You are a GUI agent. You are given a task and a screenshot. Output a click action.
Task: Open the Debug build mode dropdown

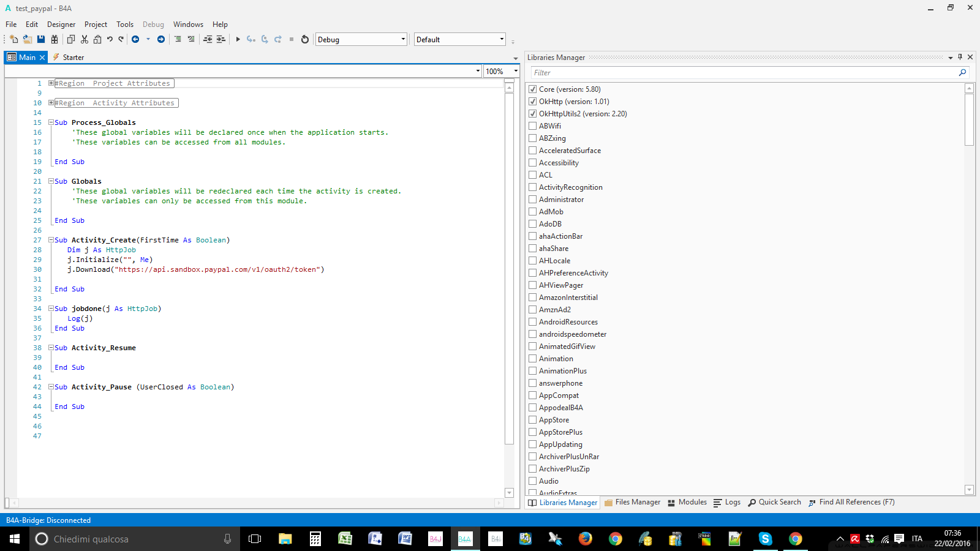click(361, 39)
